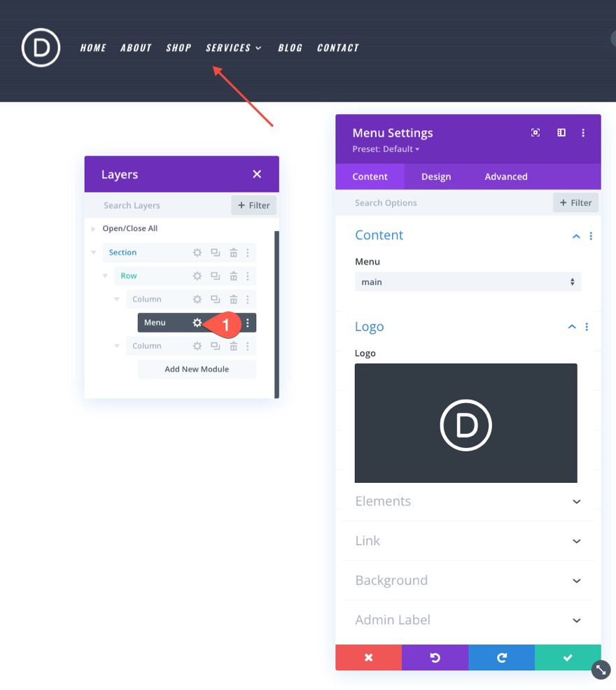
Task: Discard settings with the red X button
Action: click(x=368, y=657)
